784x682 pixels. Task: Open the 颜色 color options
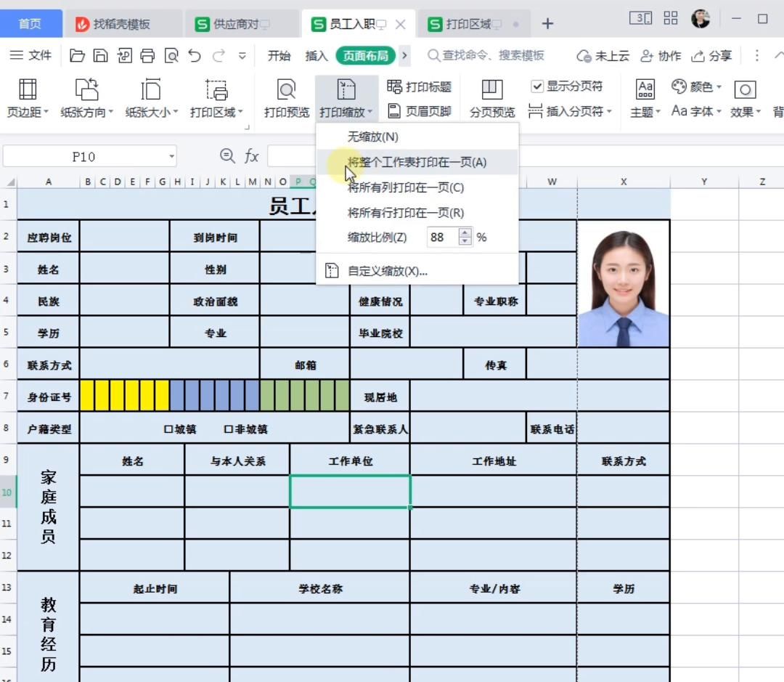tap(697, 87)
